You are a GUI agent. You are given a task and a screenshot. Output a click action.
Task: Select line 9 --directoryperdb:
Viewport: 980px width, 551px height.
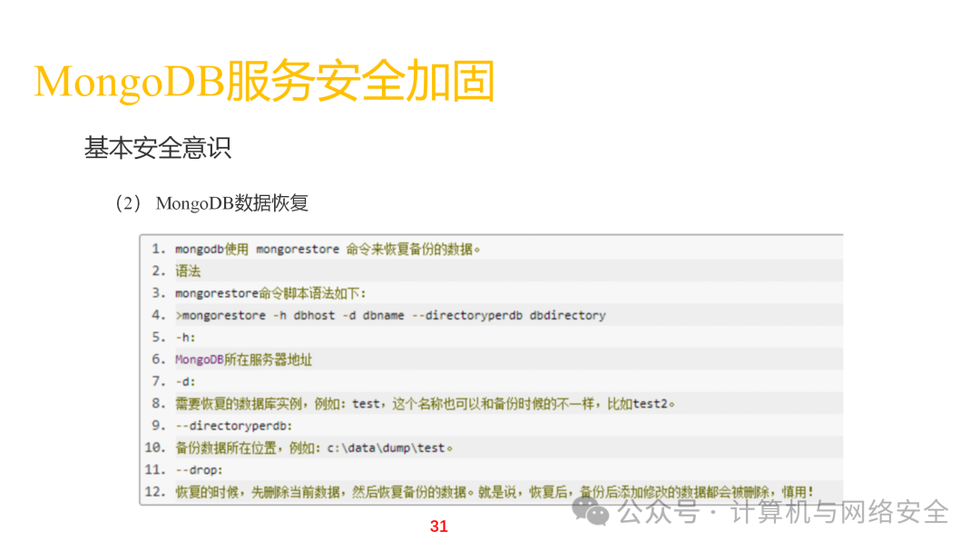click(x=233, y=426)
